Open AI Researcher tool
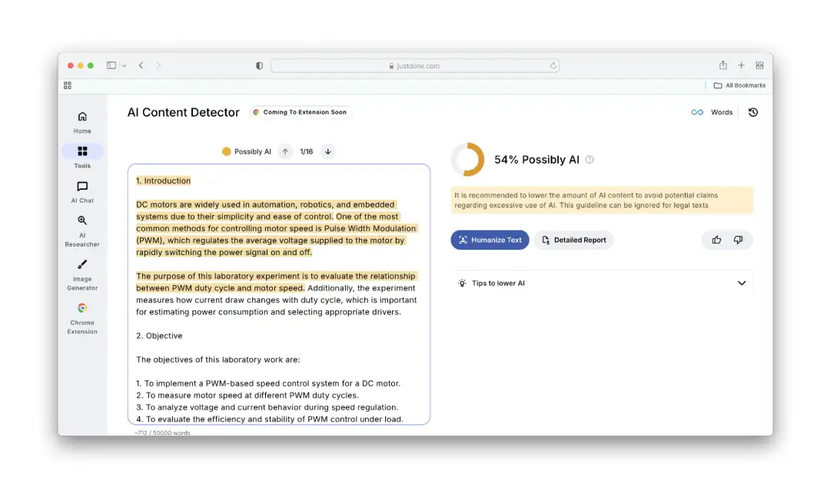The image size is (830, 504). [x=82, y=231]
